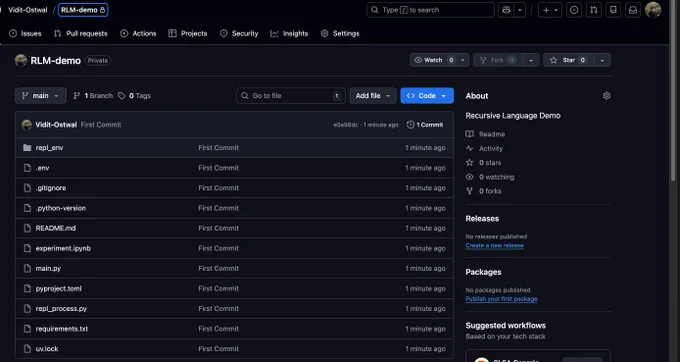Open the Vidit-Ostwal owner link in breadcrumb
Image resolution: width=680 pixels, height=362 pixels.
pos(28,10)
